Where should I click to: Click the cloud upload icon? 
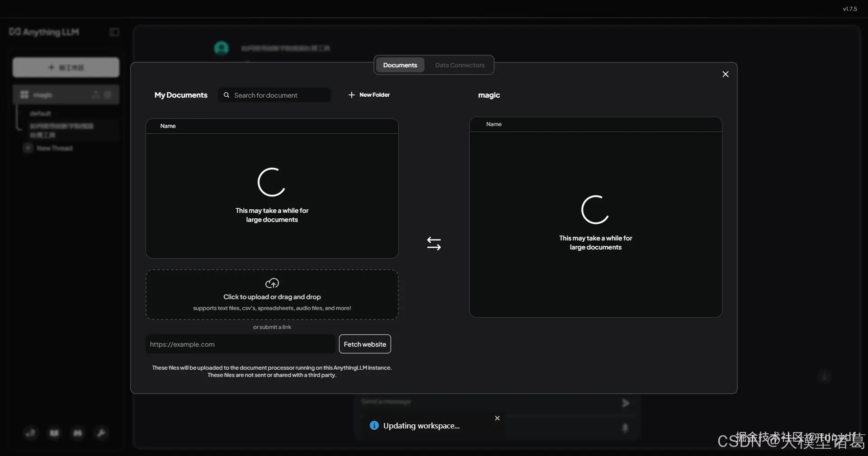(x=272, y=283)
